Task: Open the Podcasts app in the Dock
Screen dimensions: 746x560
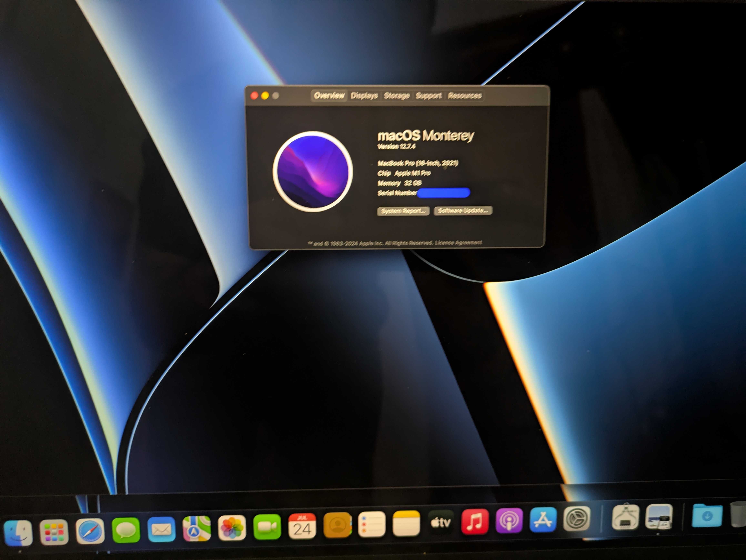Action: 509,520
